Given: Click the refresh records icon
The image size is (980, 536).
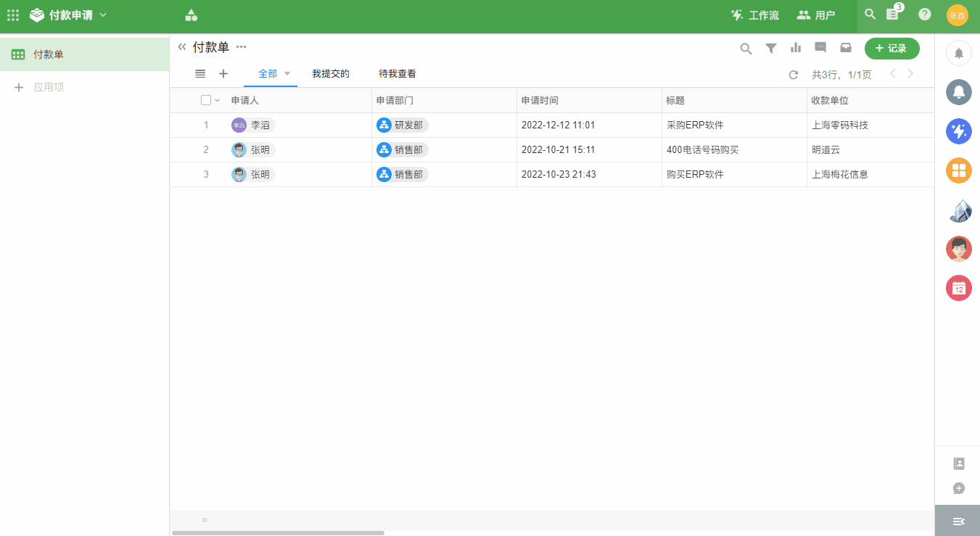Looking at the screenshot, I should point(794,75).
